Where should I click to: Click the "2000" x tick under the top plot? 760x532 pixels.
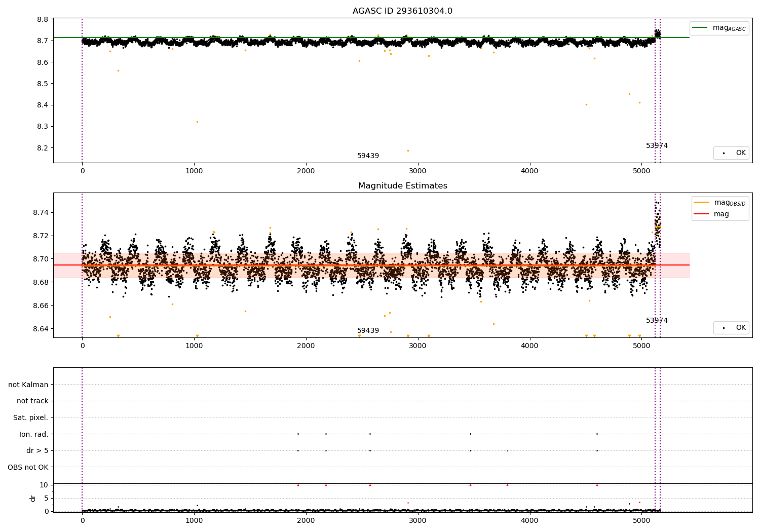pos(306,171)
